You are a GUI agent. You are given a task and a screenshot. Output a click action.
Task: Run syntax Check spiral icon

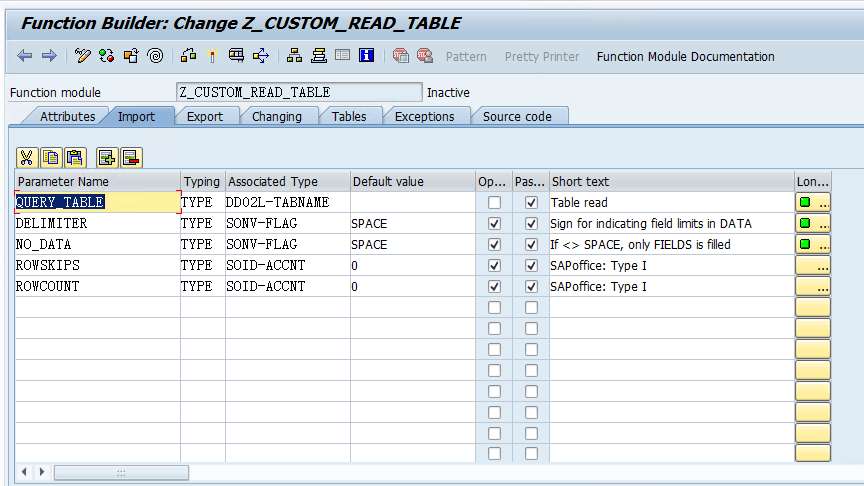point(156,56)
